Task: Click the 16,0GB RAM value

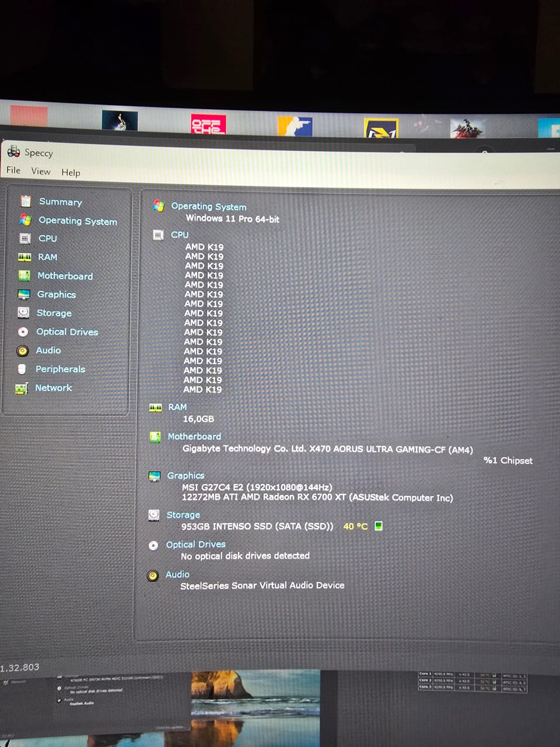Action: coord(198,419)
